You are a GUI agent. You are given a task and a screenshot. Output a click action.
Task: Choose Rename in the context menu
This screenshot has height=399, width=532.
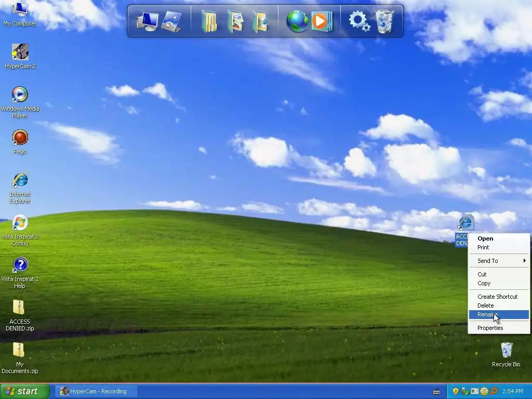click(499, 314)
